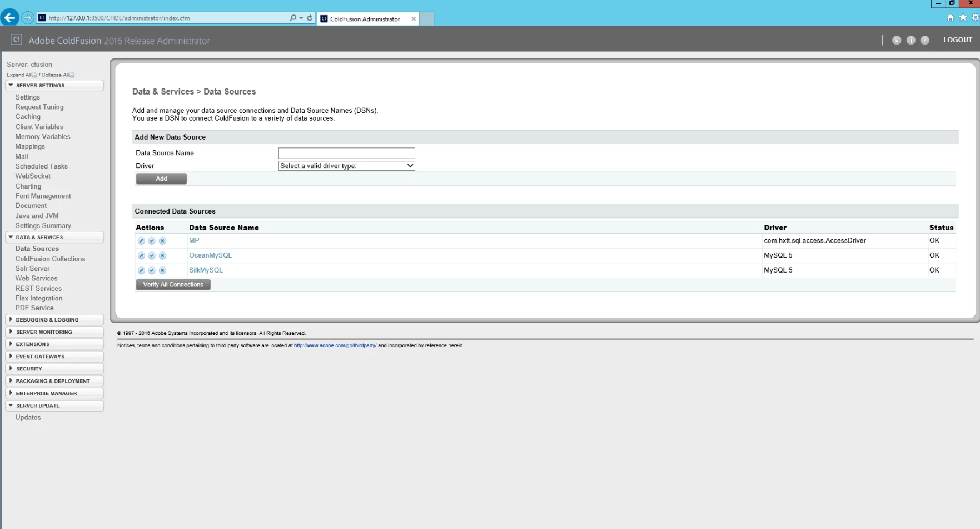Expand the PACKAGING & DEPLOYMENT section
This screenshot has height=529, width=980.
(x=54, y=381)
